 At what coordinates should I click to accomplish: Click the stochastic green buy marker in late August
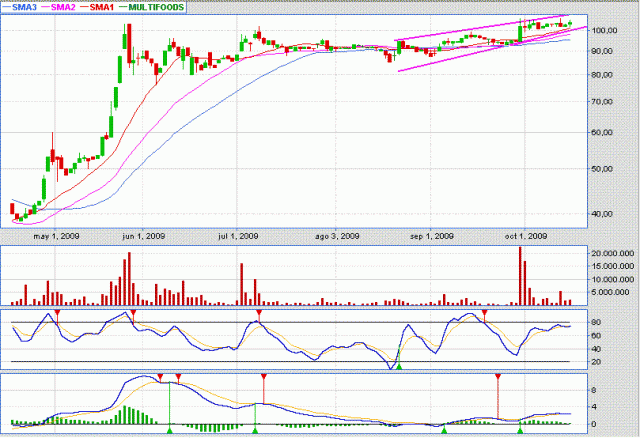400,367
